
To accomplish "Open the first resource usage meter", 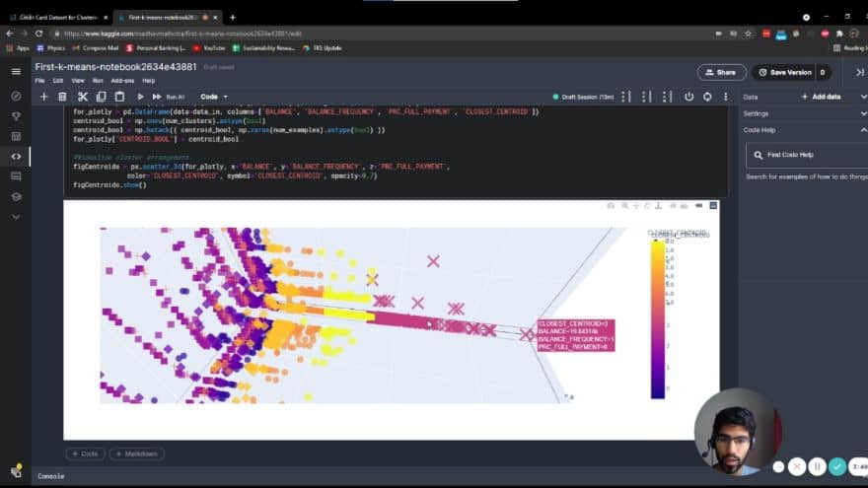I will click(625, 97).
